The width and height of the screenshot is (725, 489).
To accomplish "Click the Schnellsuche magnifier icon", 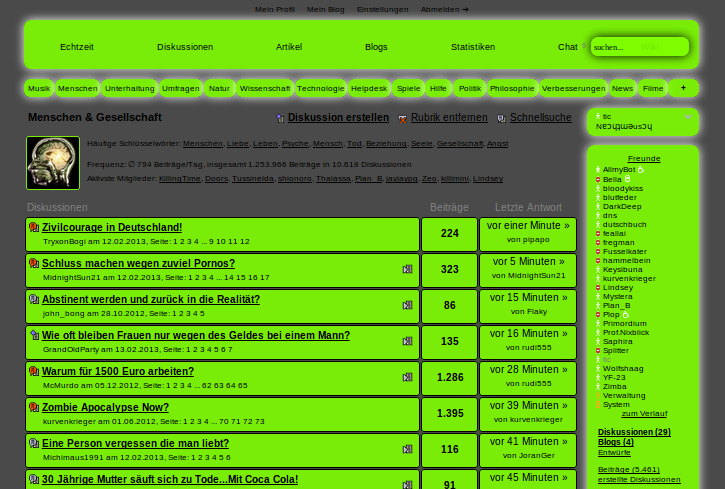I will (x=502, y=118).
